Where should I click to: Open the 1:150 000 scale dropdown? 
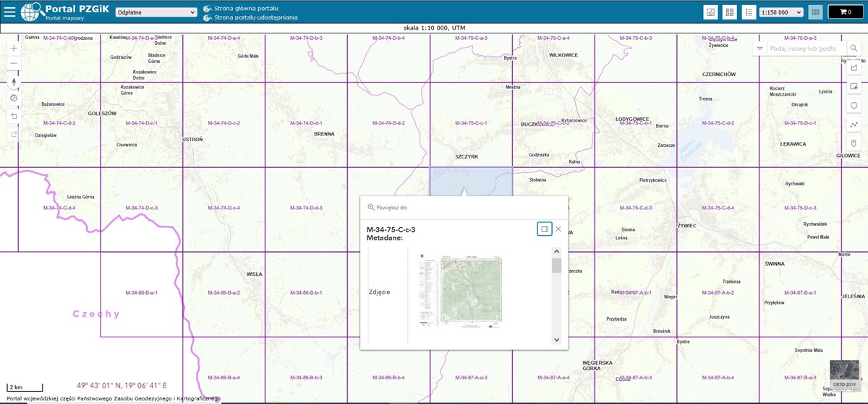(x=782, y=12)
